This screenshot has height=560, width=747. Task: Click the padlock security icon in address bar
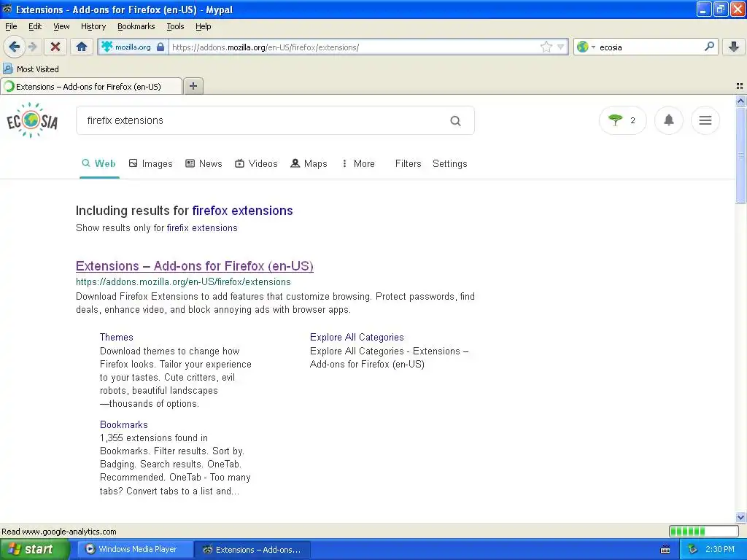pos(160,47)
